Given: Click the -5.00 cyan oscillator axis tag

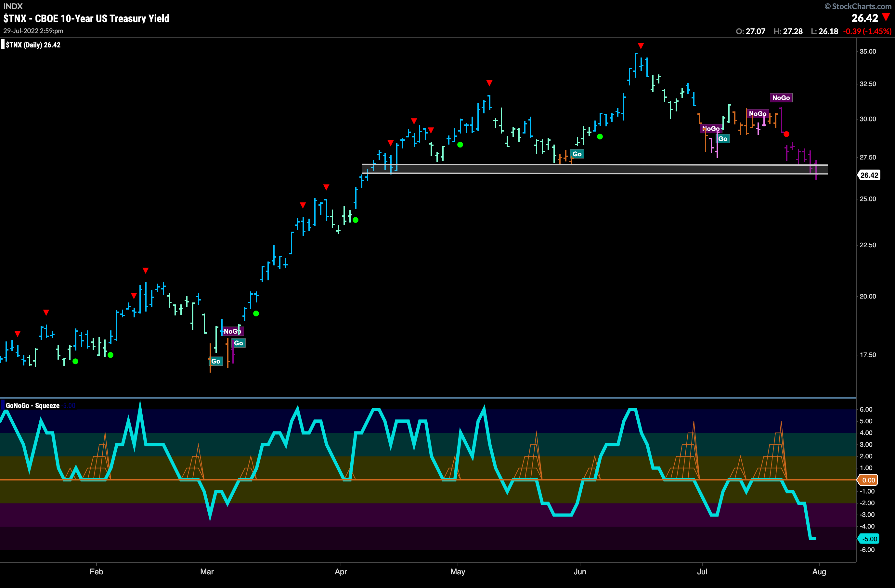Looking at the screenshot, I should pyautogui.click(x=869, y=539).
